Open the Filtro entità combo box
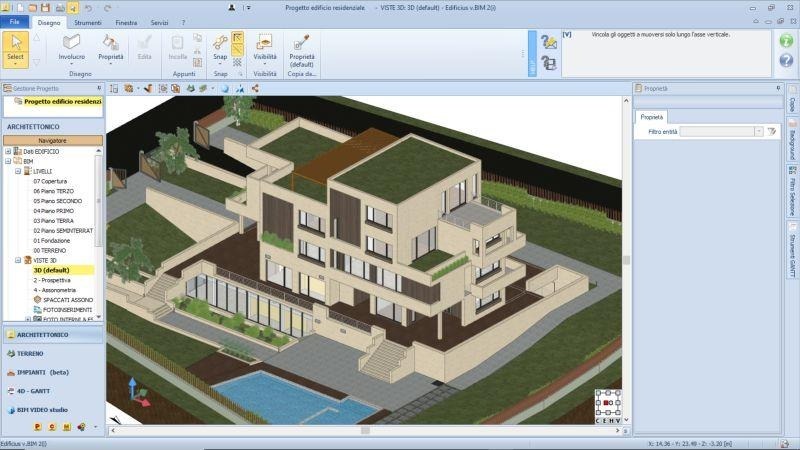Image resolution: width=800 pixels, height=450 pixels. point(714,131)
